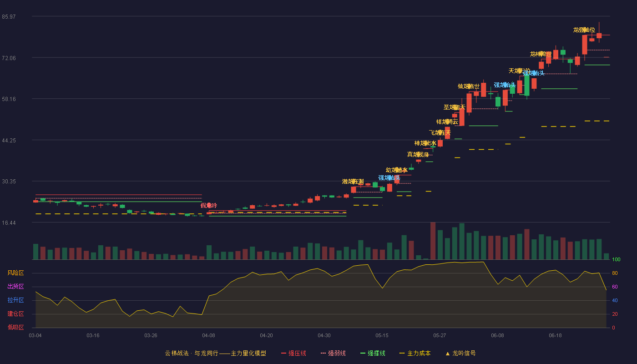
Task: Click the 龙登仙位 signal marker
Action: (584, 30)
